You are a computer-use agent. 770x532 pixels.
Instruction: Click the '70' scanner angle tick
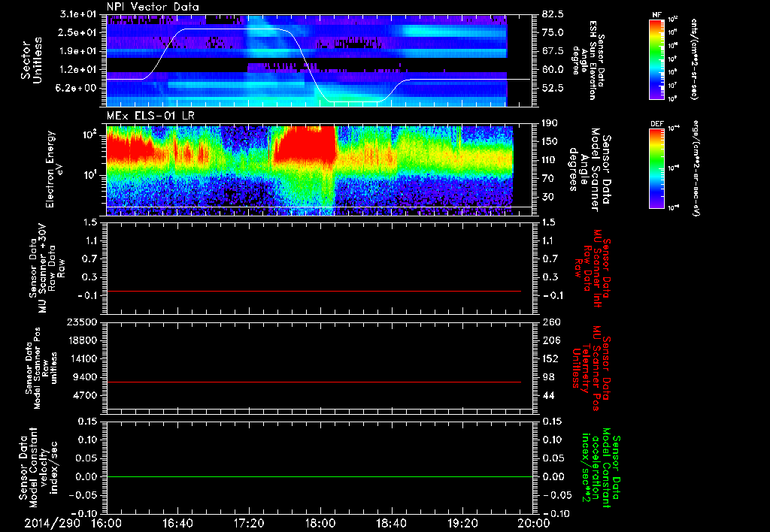547,179
